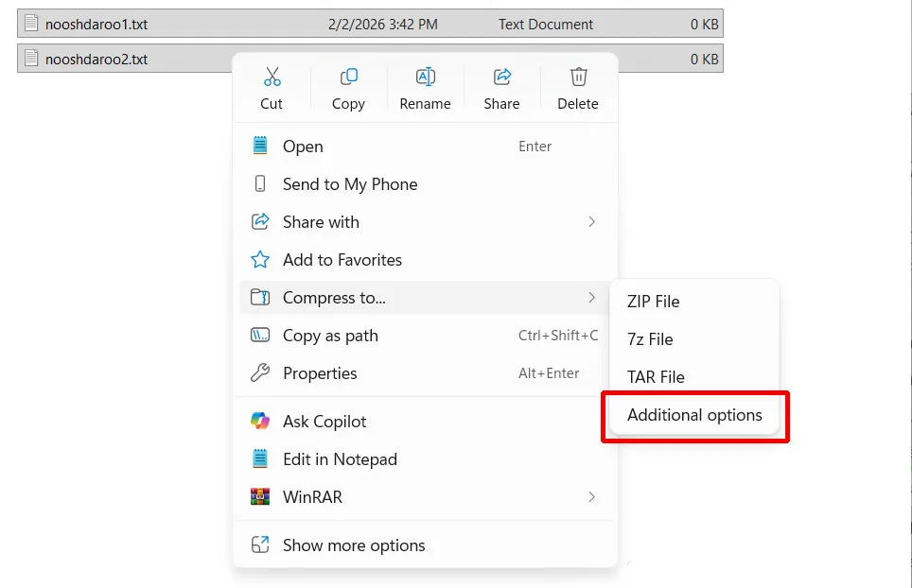Screen dimensions: 912x588
Task: Click the Share icon at top
Action: [501, 78]
